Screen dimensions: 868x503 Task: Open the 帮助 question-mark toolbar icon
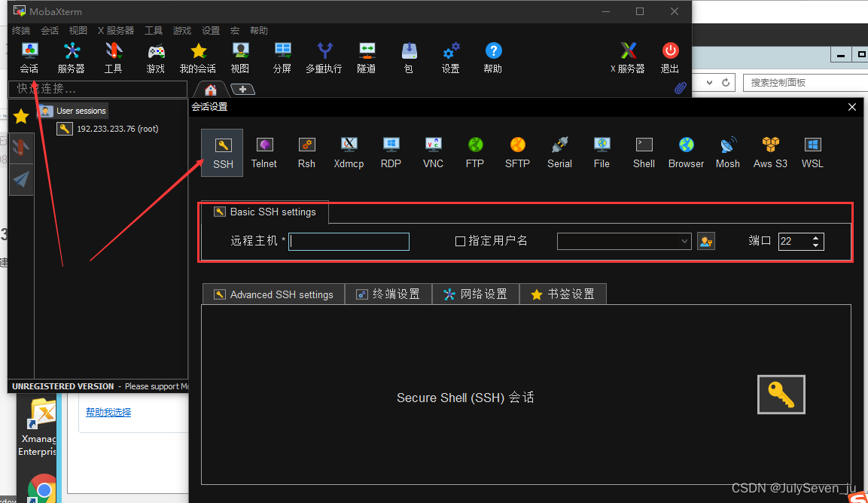coord(492,58)
